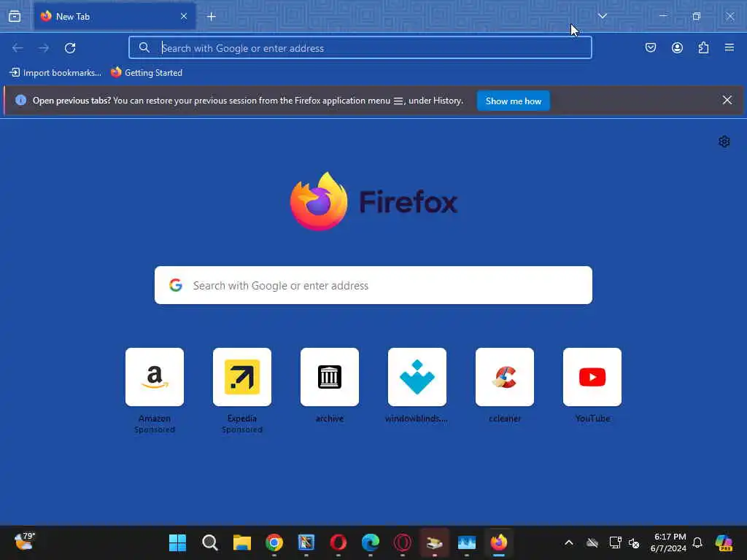
Task: Open new tab personalize gear settings
Action: click(724, 141)
